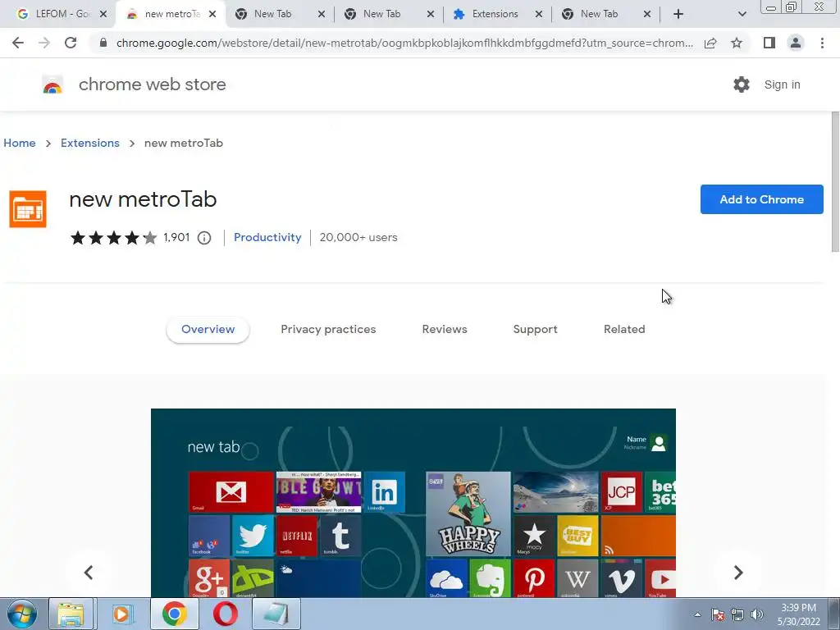Go back with the browser back arrow

pyautogui.click(x=18, y=43)
